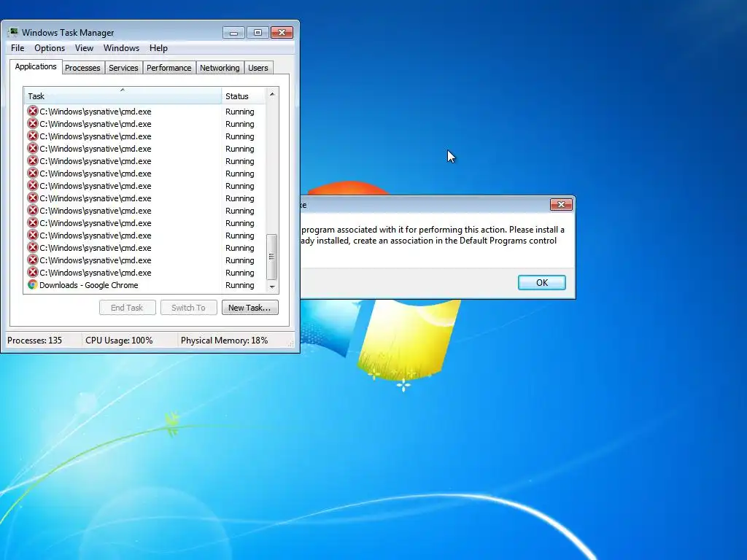Image resolution: width=747 pixels, height=560 pixels.
Task: Click the Task Manager title bar icon
Action: tap(13, 32)
